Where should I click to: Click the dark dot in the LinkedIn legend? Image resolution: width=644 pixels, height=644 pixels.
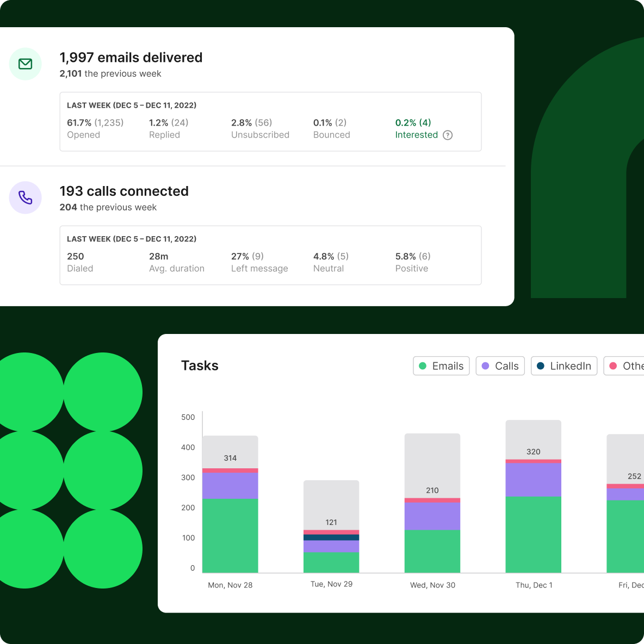point(541,366)
